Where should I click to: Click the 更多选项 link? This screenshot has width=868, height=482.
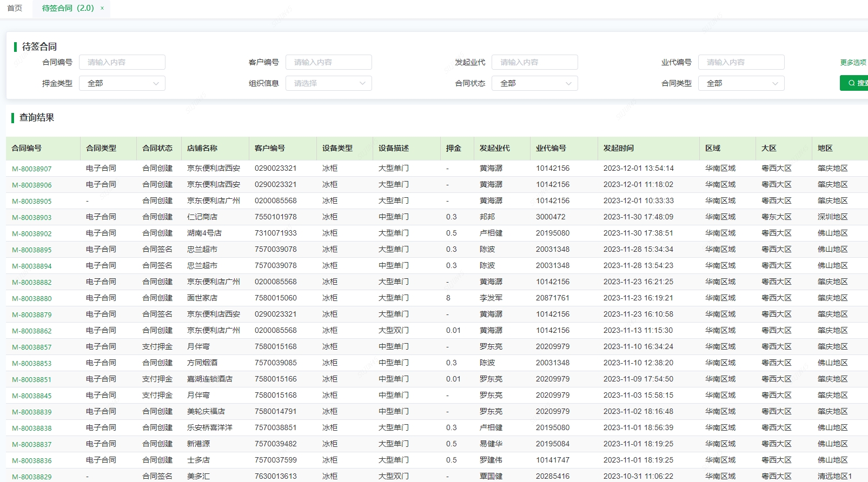coord(853,63)
